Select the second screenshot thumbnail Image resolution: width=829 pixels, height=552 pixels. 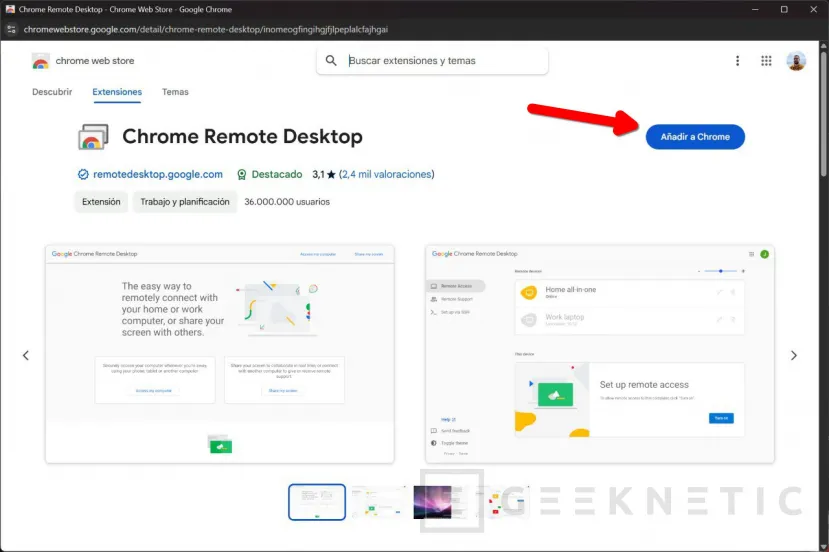pyautogui.click(x=380, y=502)
